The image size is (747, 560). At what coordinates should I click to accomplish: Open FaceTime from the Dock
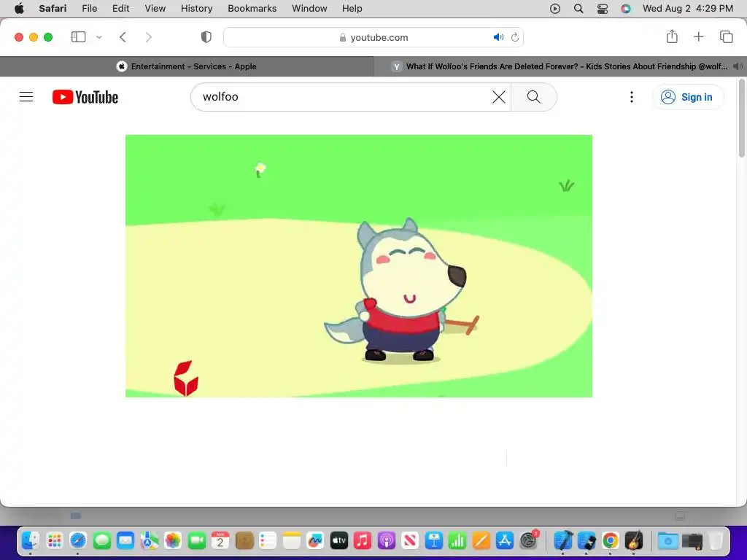[x=196, y=541]
